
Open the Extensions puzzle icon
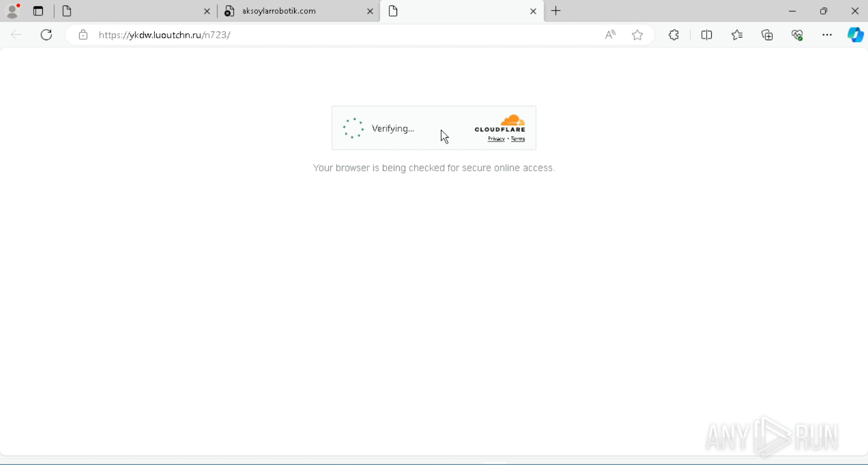pyautogui.click(x=674, y=35)
